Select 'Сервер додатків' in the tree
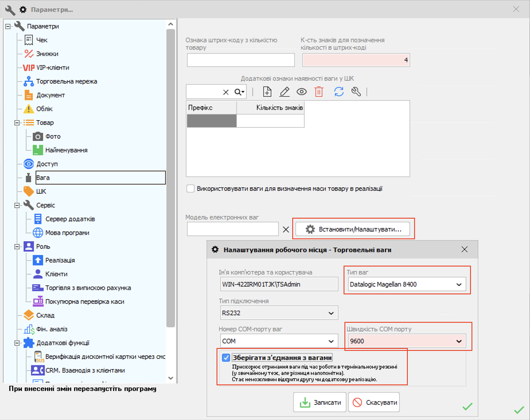Screen dimensions: 530x420 [x=70, y=219]
